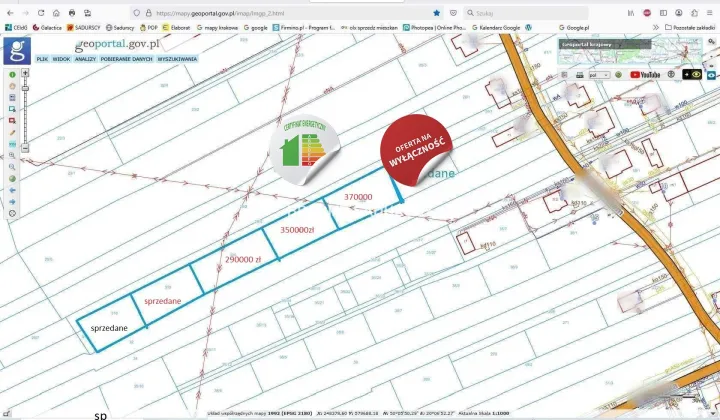Select the red clear selection tool

click(x=12, y=121)
